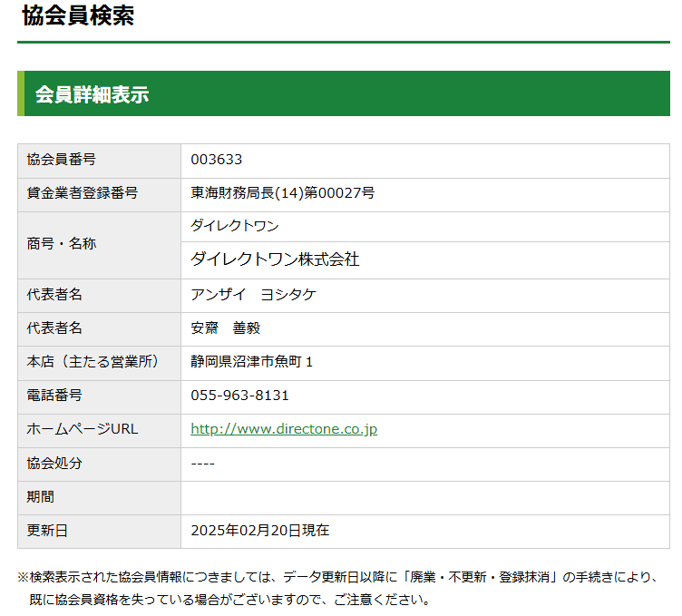
Task: Click the 期間 label cell
Action: point(41,496)
